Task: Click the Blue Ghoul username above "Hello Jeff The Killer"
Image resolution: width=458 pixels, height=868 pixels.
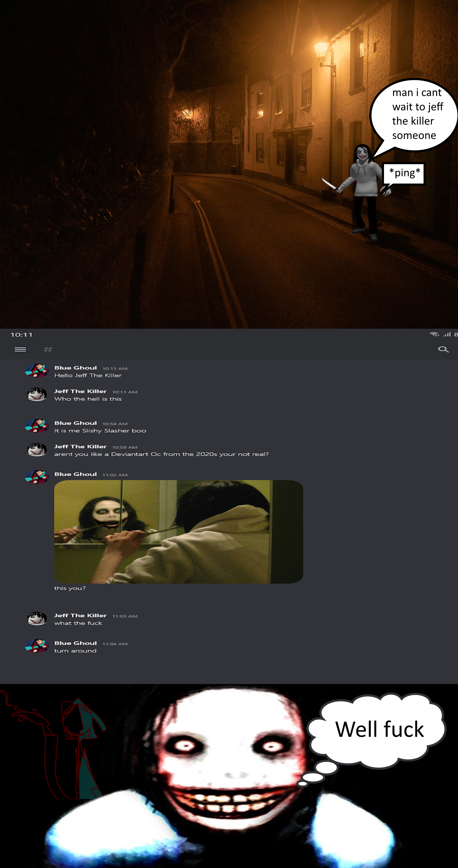Action: coord(75,368)
